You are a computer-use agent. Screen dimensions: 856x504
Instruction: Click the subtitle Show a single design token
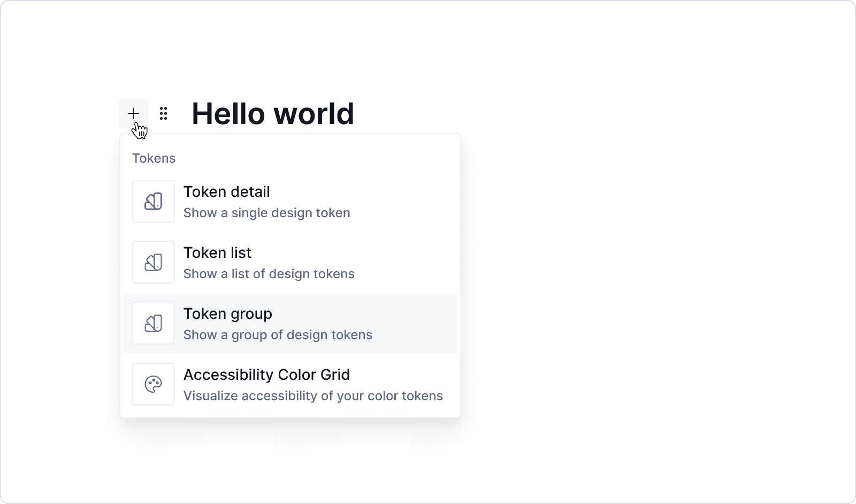[x=266, y=212]
